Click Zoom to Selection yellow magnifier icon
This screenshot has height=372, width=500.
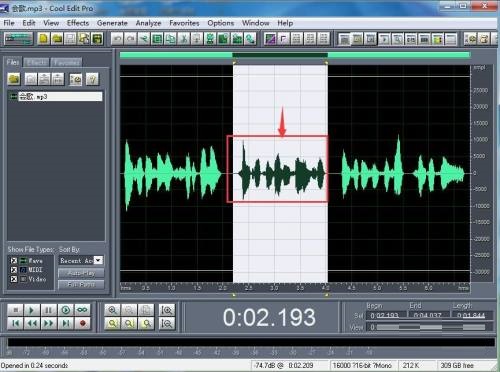tap(112, 323)
